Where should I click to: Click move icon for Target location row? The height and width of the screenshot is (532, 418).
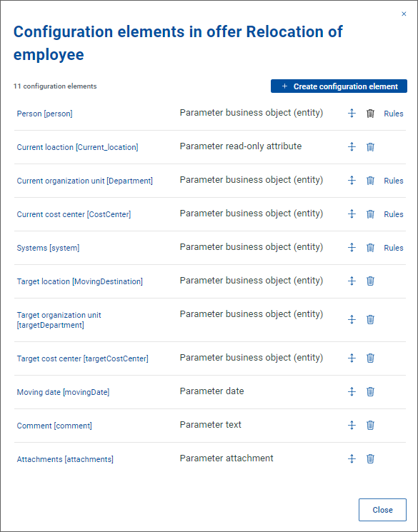point(352,281)
